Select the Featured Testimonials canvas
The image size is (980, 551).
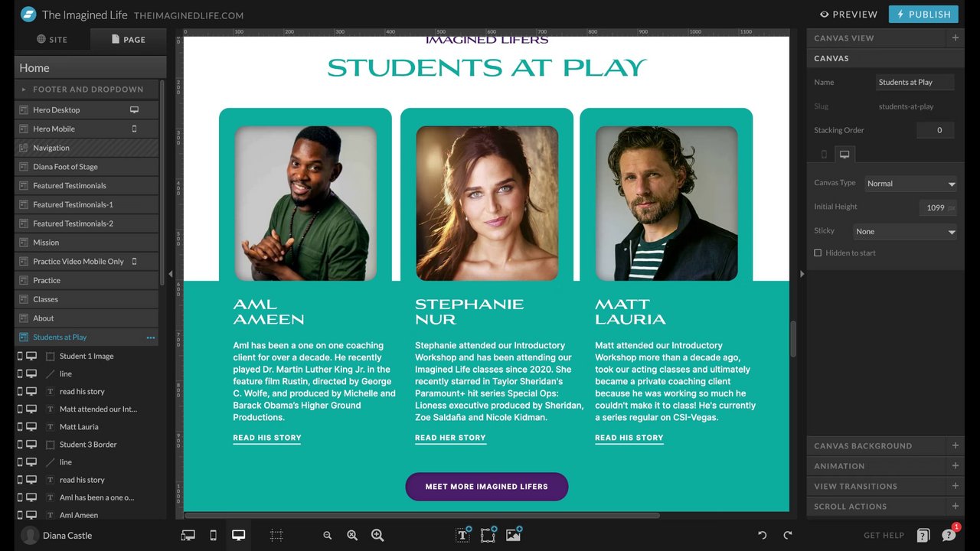87,185
